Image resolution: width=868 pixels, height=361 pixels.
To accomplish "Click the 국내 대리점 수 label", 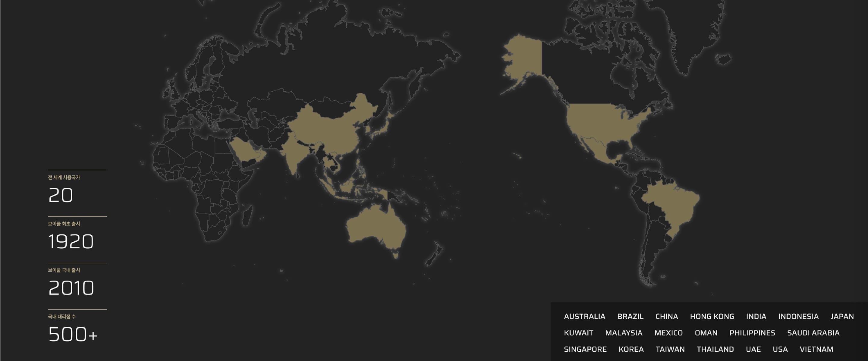I will pos(62,316).
